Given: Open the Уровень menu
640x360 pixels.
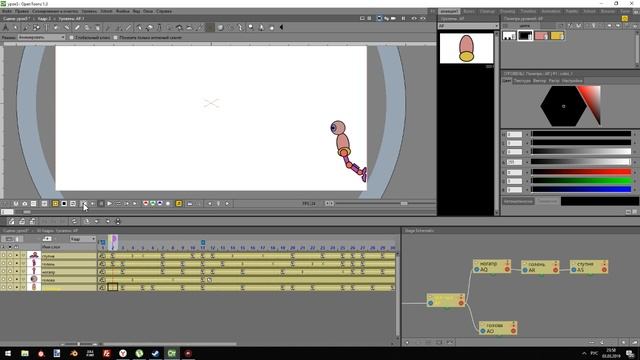Looking at the screenshot, I should pyautogui.click(x=89, y=11).
